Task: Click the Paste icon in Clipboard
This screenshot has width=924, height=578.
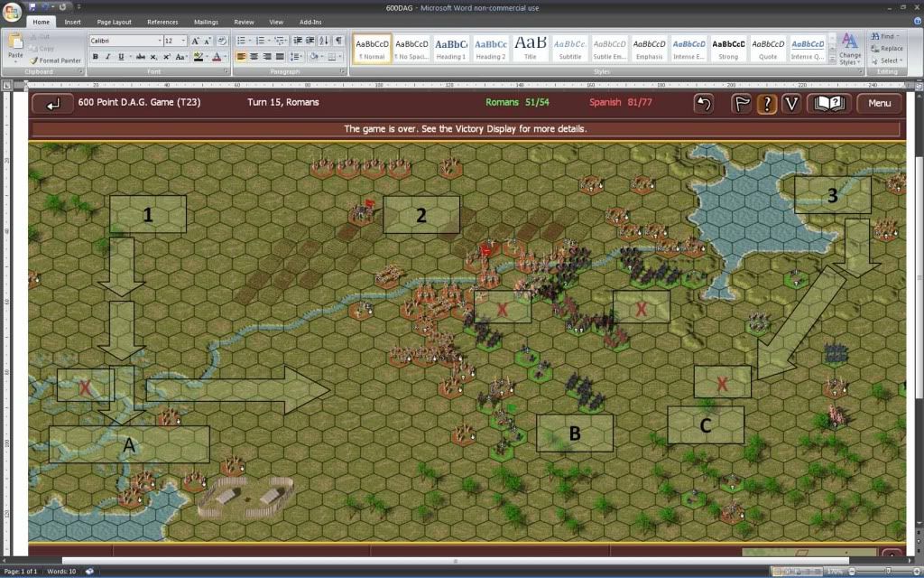Action: 15,44
